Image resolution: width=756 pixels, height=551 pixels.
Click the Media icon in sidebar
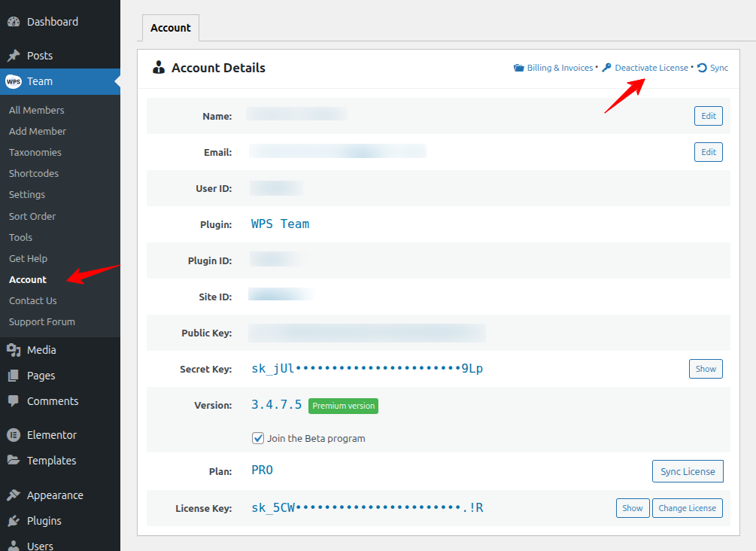point(14,350)
